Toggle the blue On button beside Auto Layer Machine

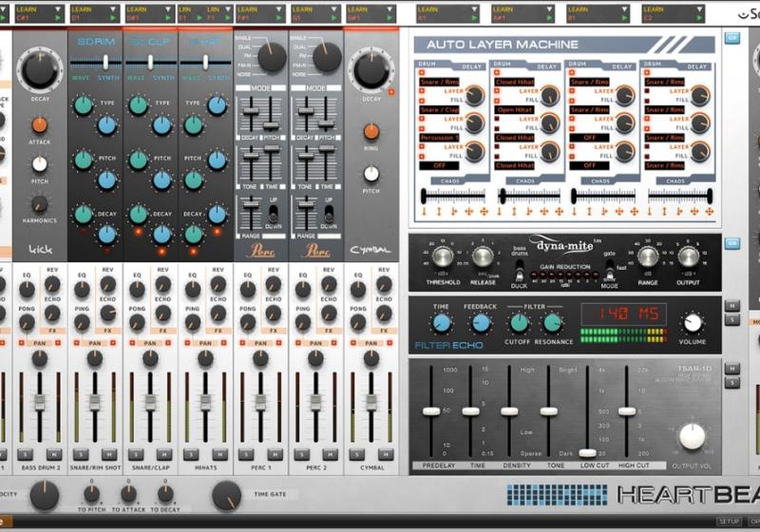point(731,38)
